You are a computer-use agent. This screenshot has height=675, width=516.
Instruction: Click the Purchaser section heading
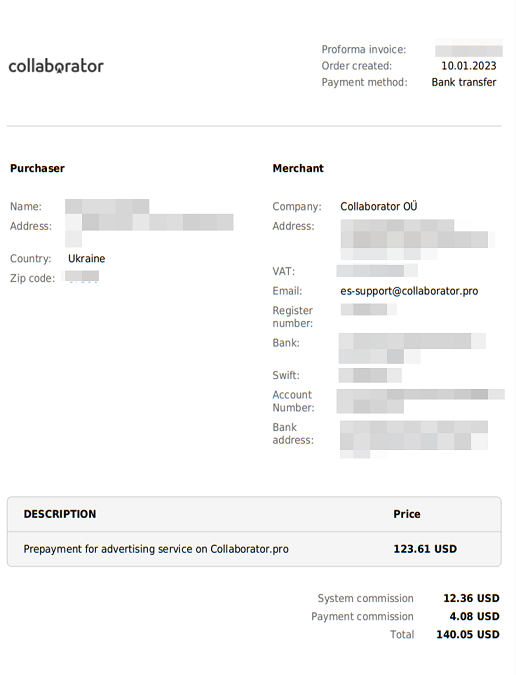coord(37,168)
